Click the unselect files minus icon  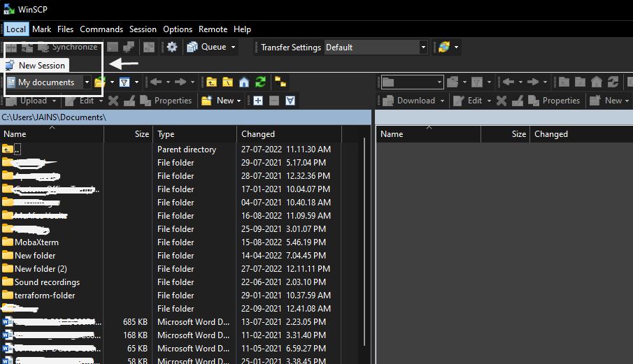pos(274,101)
